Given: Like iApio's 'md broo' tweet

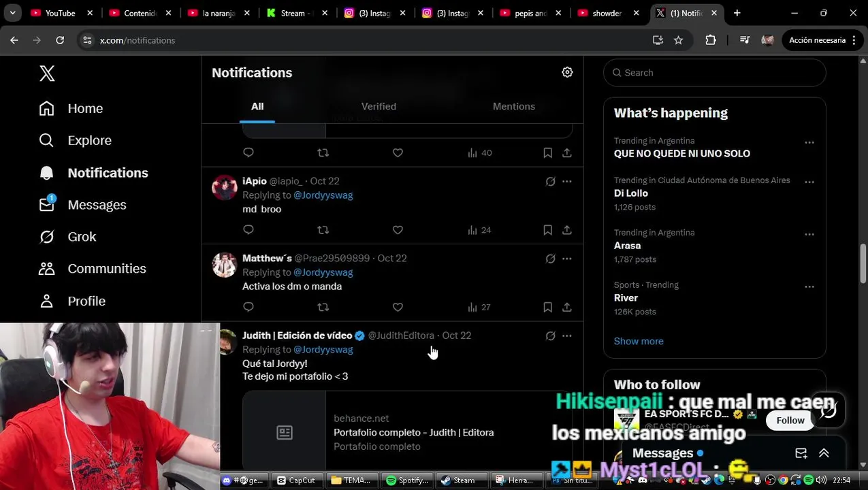Looking at the screenshot, I should pyautogui.click(x=398, y=230).
